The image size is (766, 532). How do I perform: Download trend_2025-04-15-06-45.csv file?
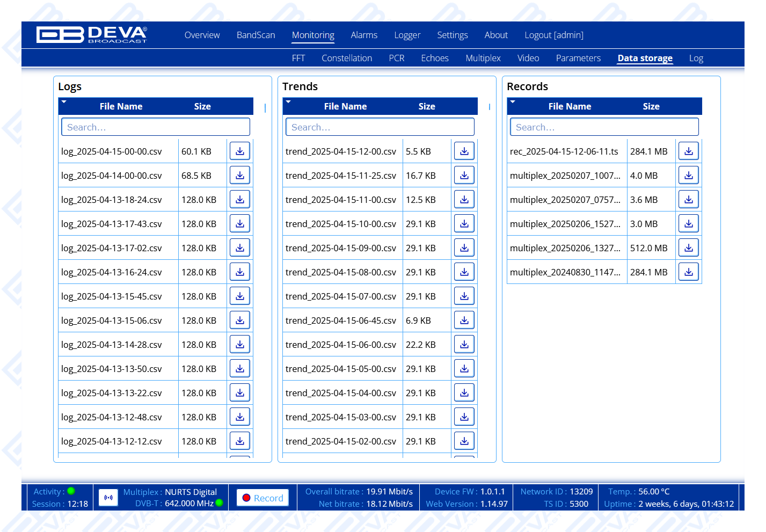tap(464, 320)
